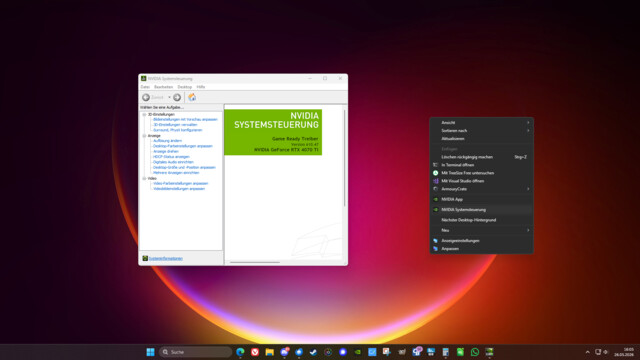Select Mehrere Anzeigen einrichten
This screenshot has width=640, height=360.
click(176, 173)
